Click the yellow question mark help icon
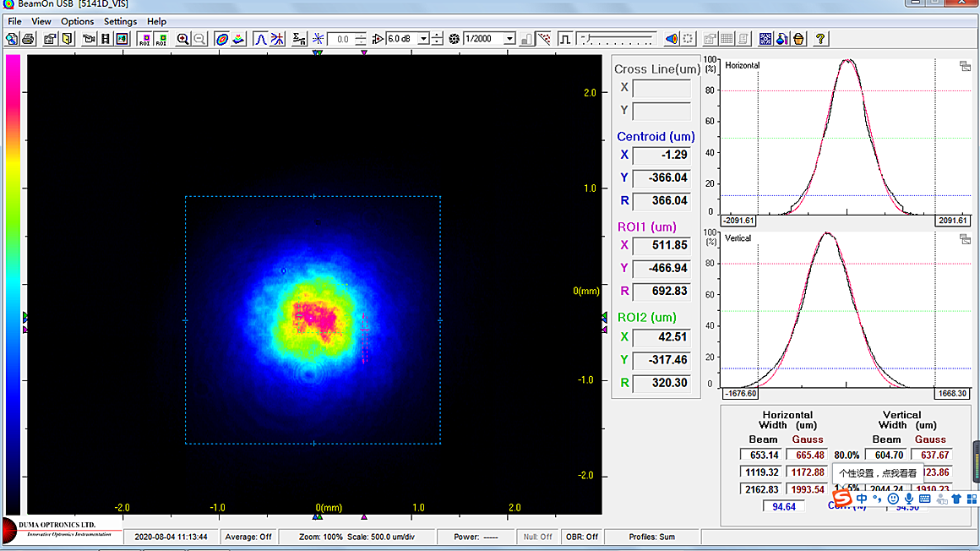The height and width of the screenshot is (551, 980). (820, 39)
